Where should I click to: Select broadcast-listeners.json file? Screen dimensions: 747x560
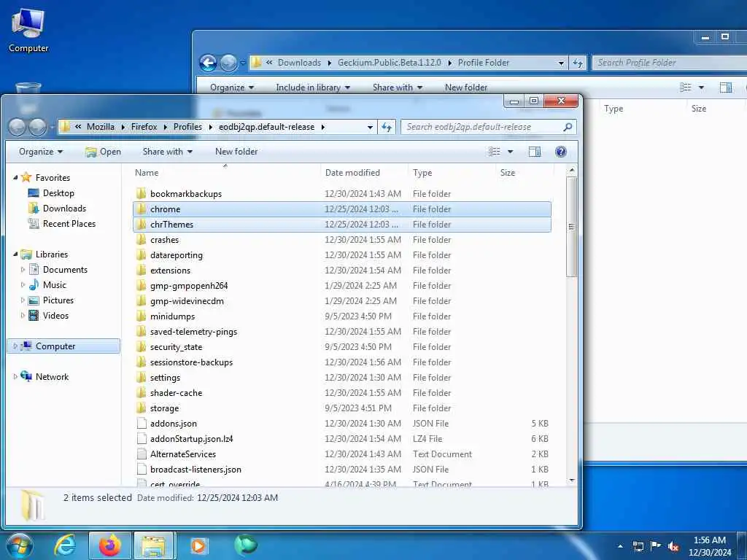click(196, 470)
